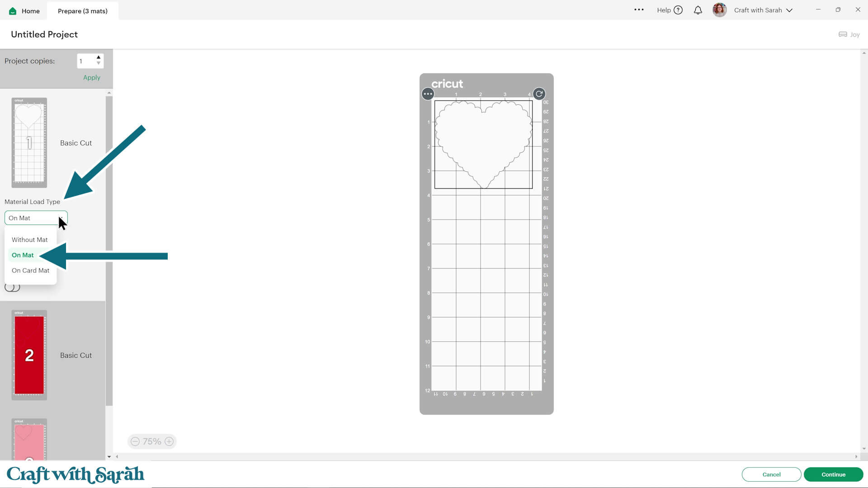The width and height of the screenshot is (868, 488).
Task: Choose On Card Mat option
Action: pos(31,271)
